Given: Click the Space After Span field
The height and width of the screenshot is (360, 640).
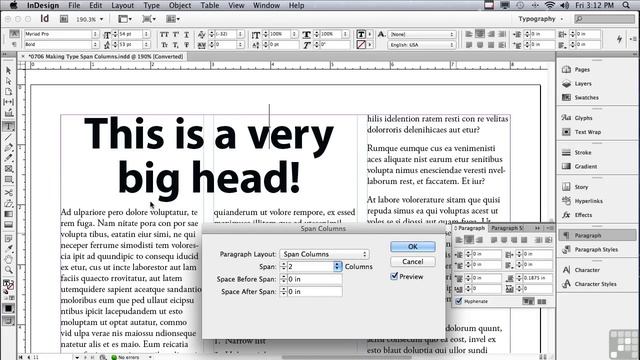Looking at the screenshot, I should 315,291.
